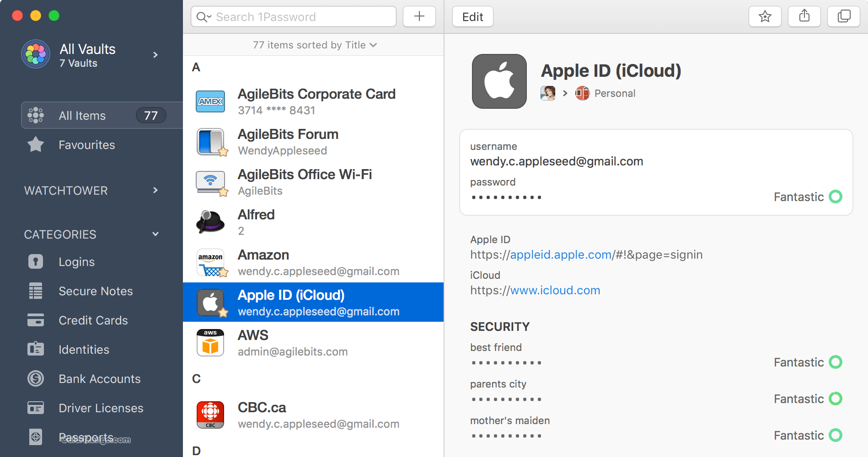Open the Favourites section in the sidebar

(x=87, y=144)
